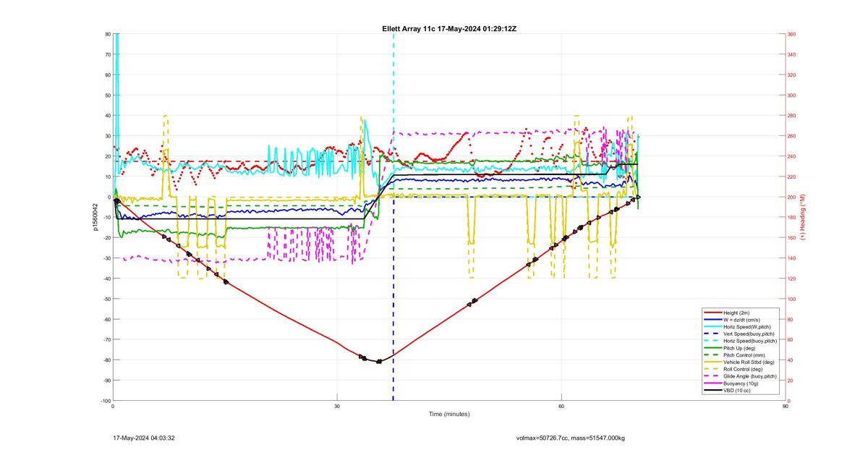This screenshot has height=450, width=868.
Task: Click the '(+) Heading (°M)' right axis label
Action: (x=804, y=217)
